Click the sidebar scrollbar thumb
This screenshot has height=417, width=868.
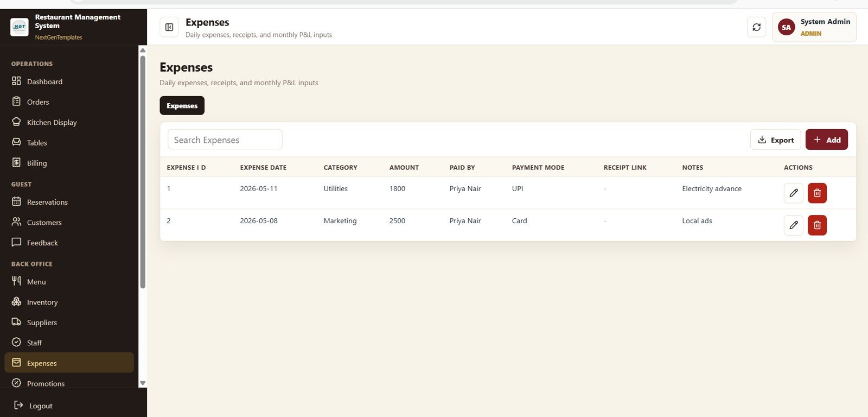pos(143,171)
